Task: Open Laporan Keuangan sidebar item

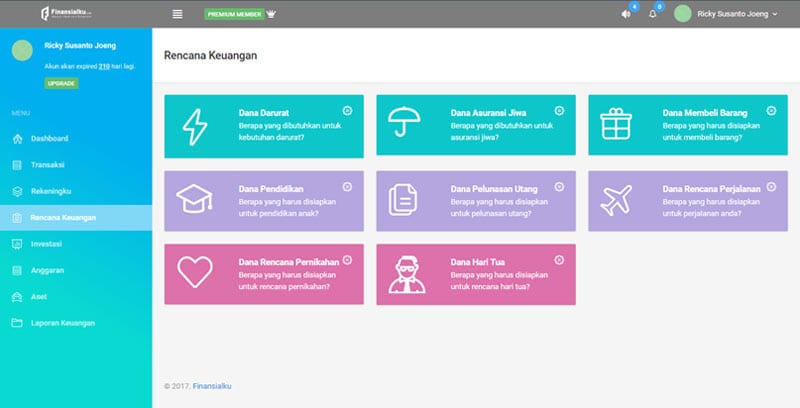Action: pyautogui.click(x=62, y=323)
